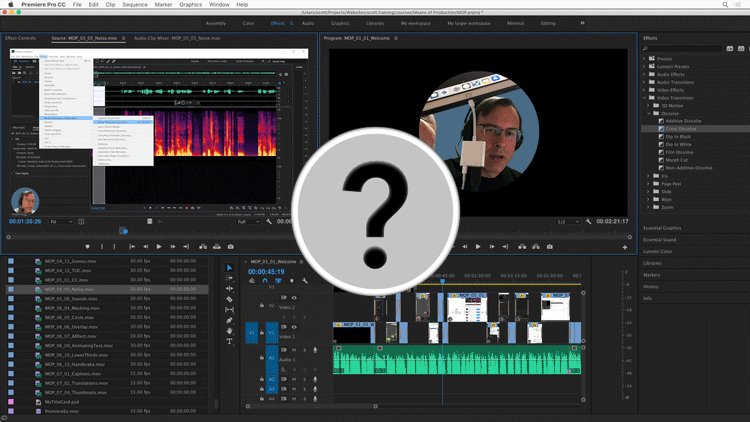This screenshot has height=422, width=750.
Task: Select the Type tool
Action: pyautogui.click(x=230, y=341)
